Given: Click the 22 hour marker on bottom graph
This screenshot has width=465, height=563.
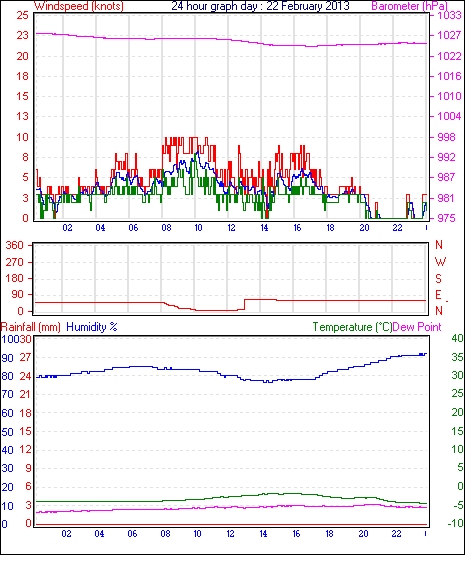Looking at the screenshot, I should pos(396,534).
